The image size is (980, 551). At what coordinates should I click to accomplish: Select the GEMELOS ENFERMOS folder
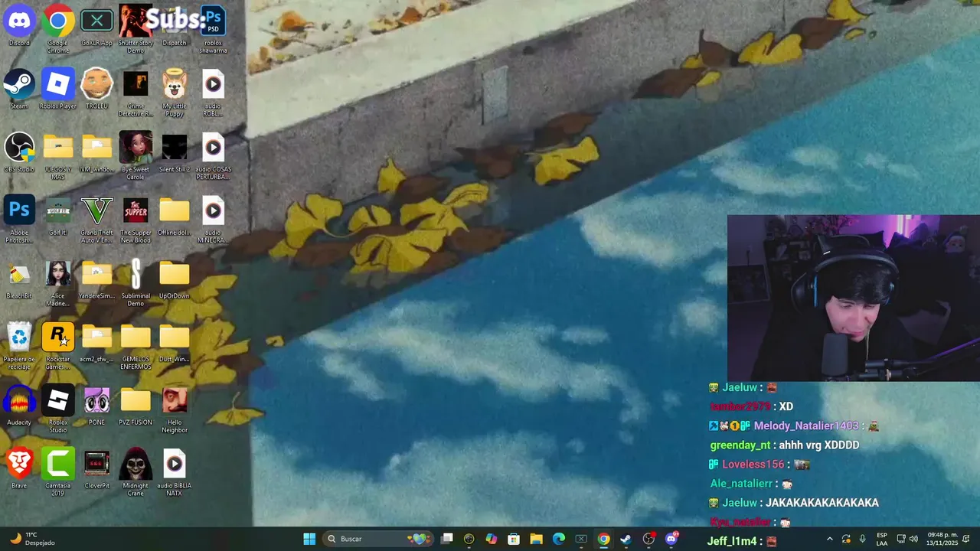pos(136,346)
